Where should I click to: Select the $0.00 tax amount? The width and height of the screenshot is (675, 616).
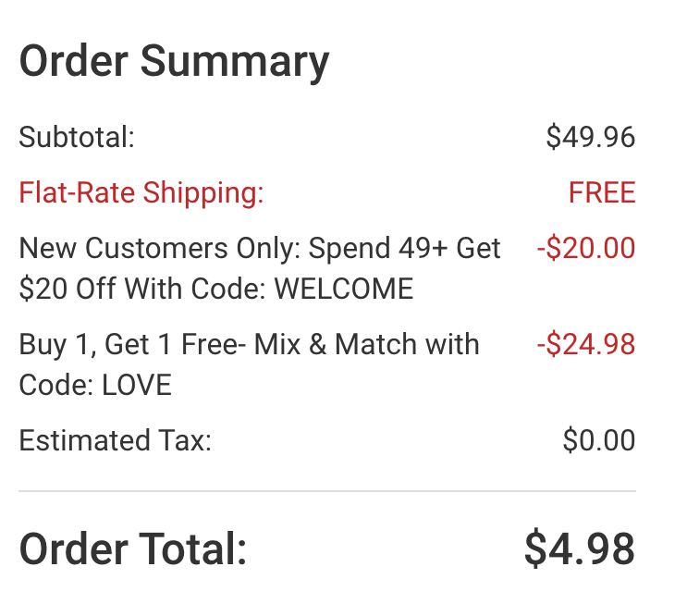pyautogui.click(x=598, y=440)
